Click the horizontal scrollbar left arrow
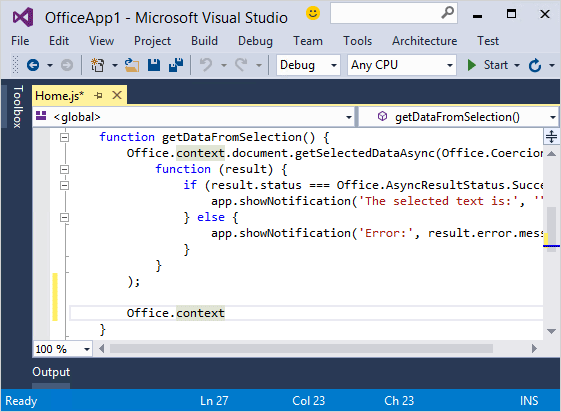561x412 pixels. point(102,349)
